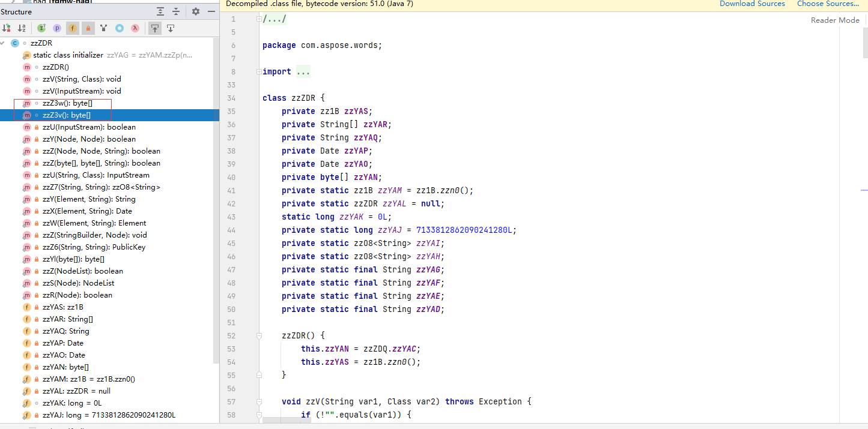Toggle Show Non-Public members filter

[x=88, y=28]
